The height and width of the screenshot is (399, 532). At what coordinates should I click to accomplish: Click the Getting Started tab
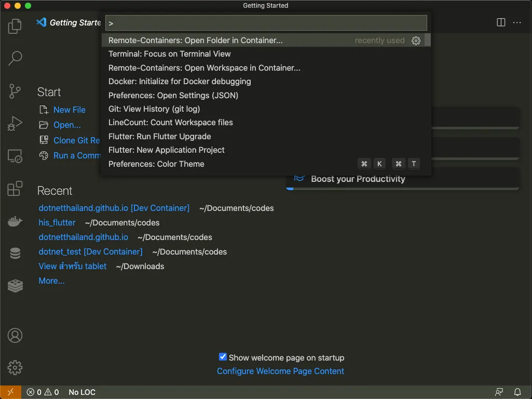tap(69, 22)
